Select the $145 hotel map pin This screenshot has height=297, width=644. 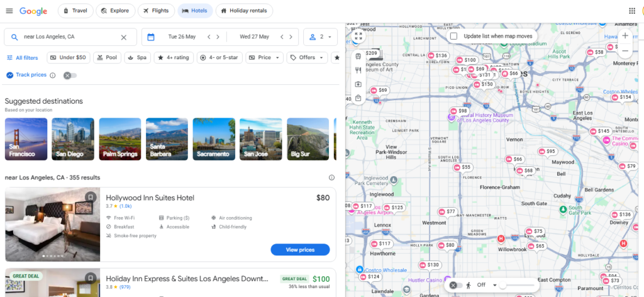tap(600, 131)
